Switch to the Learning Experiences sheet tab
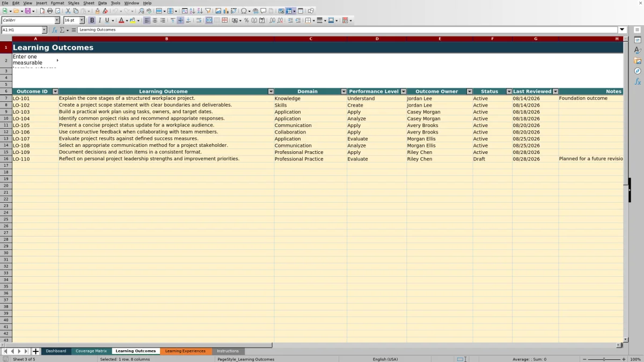The width and height of the screenshot is (644, 362). pos(185,351)
